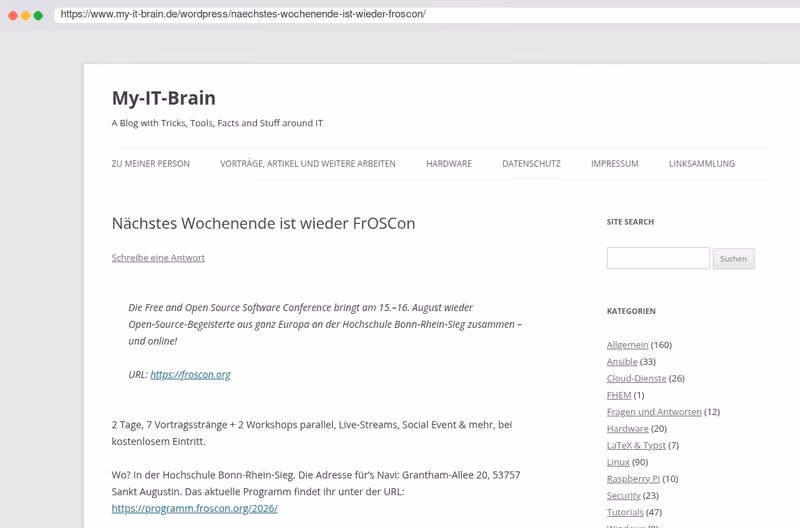Open the Security category
800x528 pixels.
coord(623,495)
